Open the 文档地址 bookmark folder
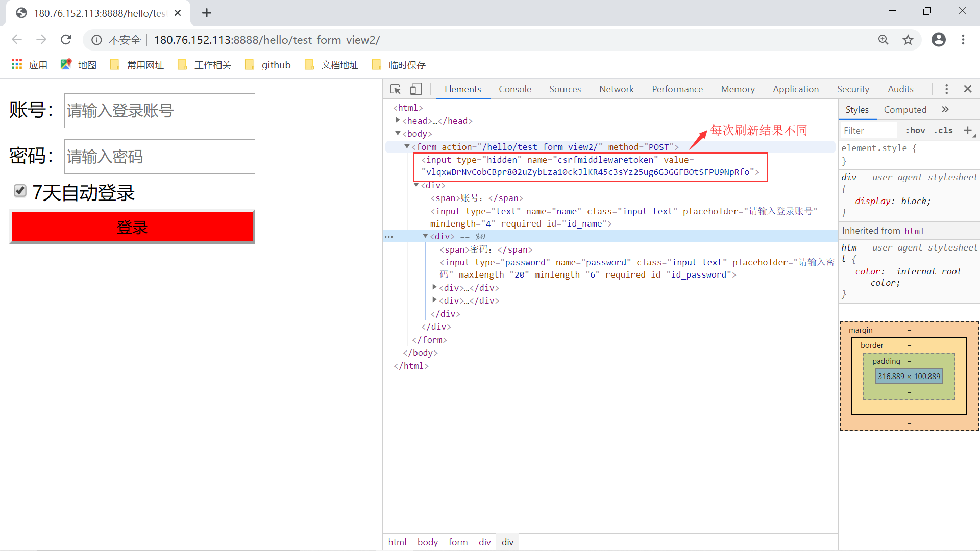The image size is (980, 551). [x=331, y=65]
